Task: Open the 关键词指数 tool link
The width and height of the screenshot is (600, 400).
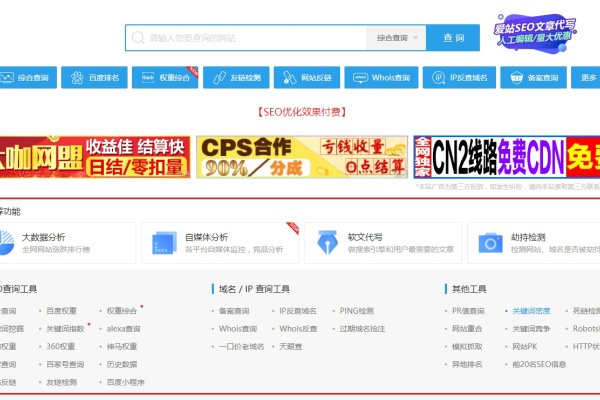Action: 65,329
